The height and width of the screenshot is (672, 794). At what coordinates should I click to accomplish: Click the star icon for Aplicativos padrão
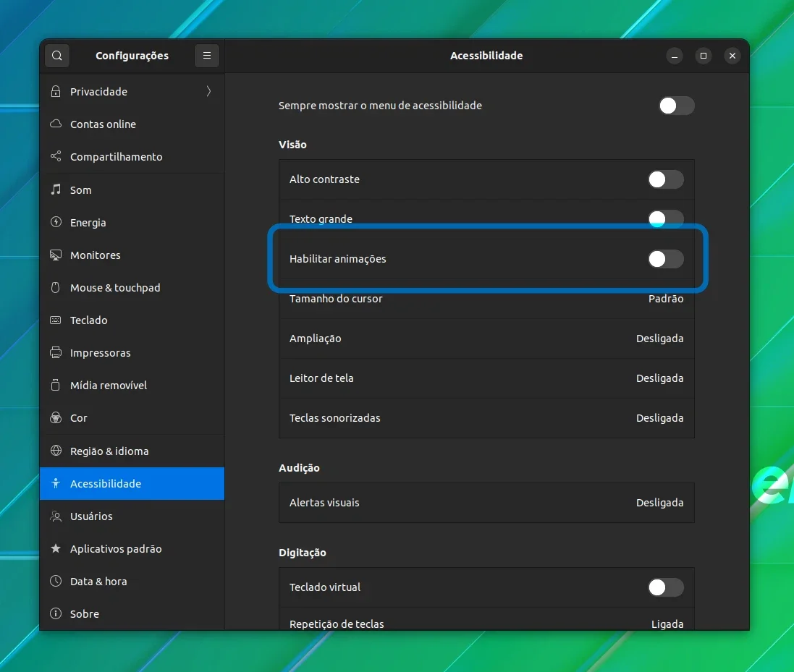pyautogui.click(x=56, y=548)
